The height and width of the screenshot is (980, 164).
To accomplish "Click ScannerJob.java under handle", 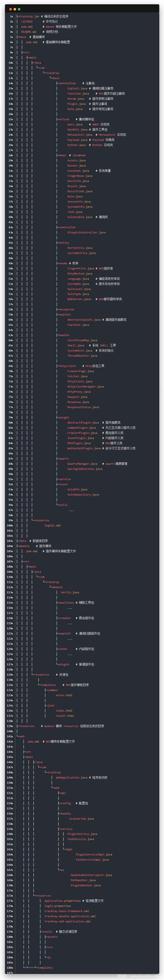I will coord(81,819).
